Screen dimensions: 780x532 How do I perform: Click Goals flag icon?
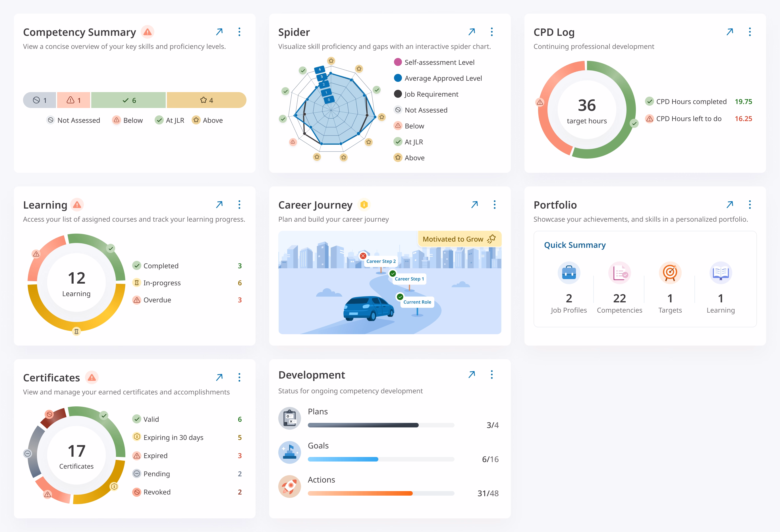[290, 452]
